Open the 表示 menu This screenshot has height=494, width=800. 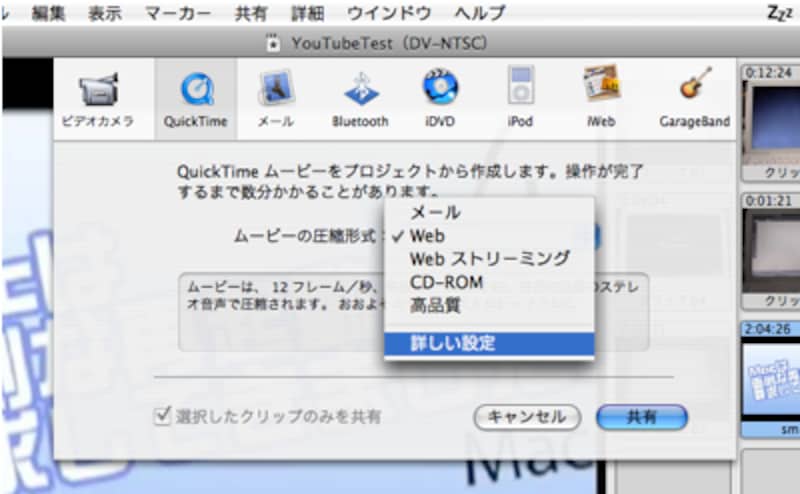105,12
